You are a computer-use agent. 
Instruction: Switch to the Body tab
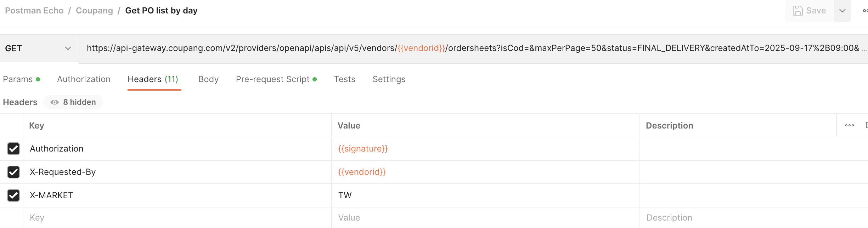pyautogui.click(x=208, y=79)
